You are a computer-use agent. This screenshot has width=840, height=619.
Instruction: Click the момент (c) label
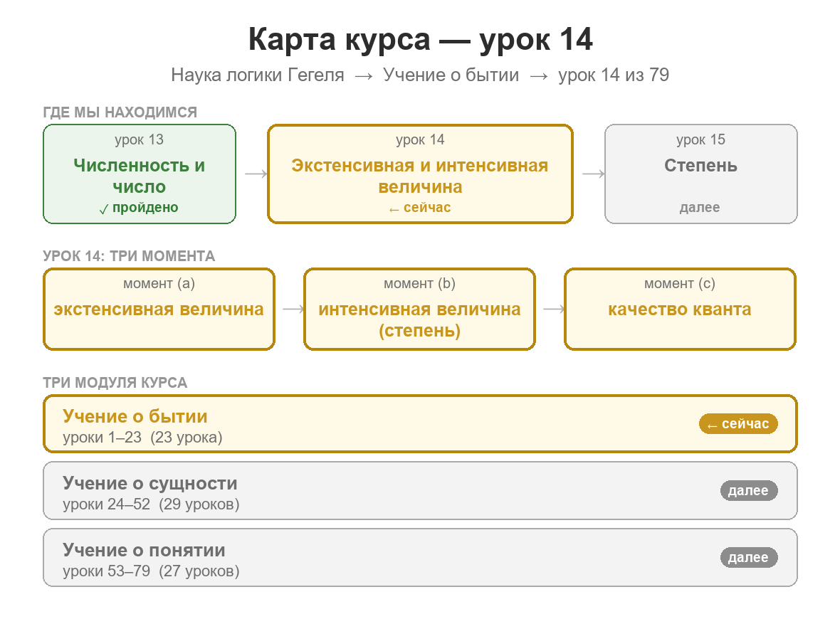(x=680, y=284)
